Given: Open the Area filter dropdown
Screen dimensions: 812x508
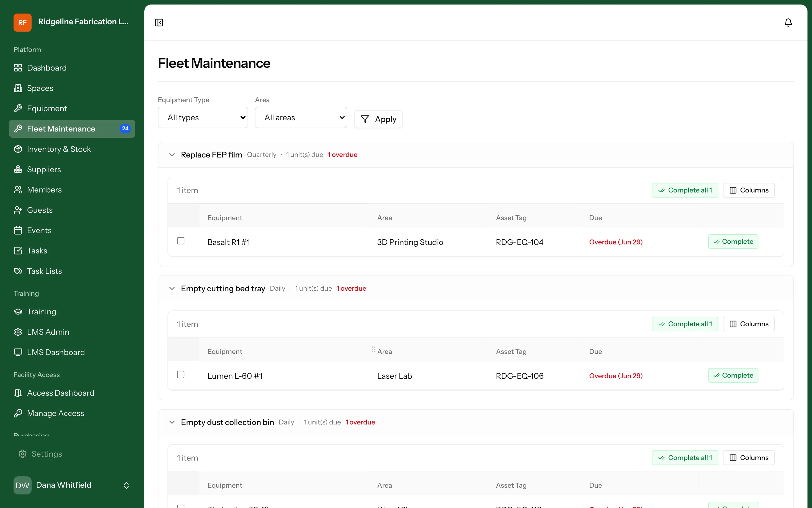Looking at the screenshot, I should (x=301, y=118).
